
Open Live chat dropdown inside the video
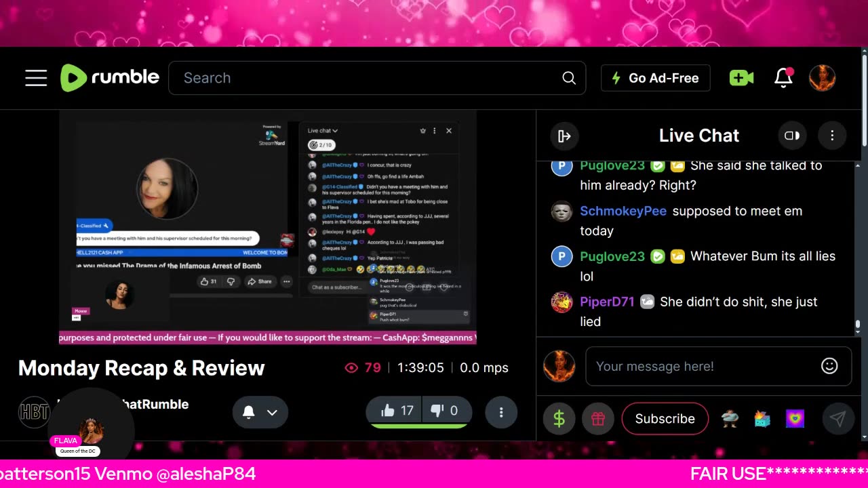coord(323,131)
